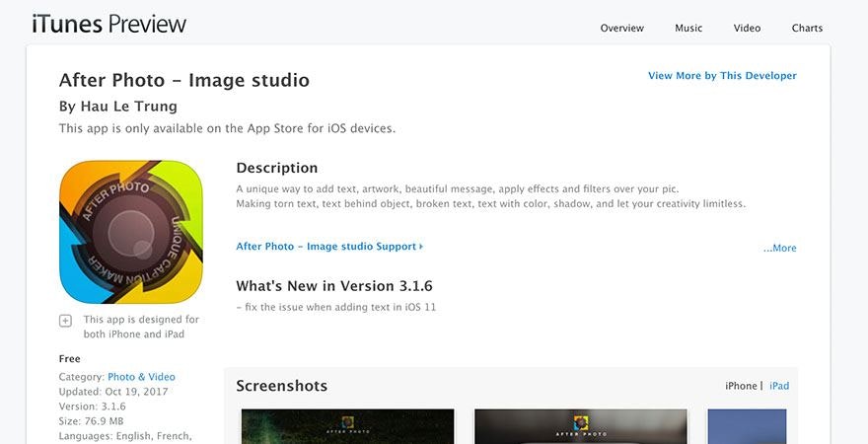Switch to the Charts page
868x444 pixels.
point(807,28)
